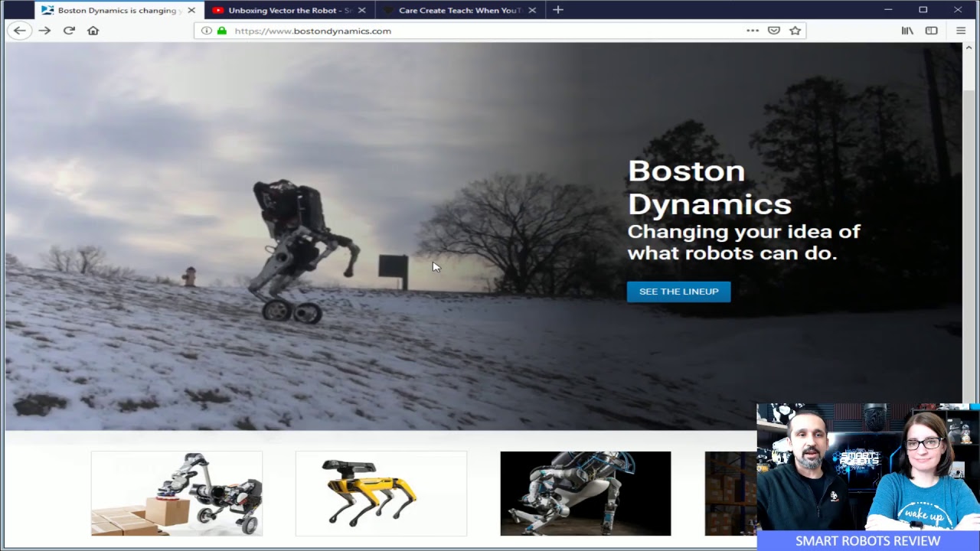Image resolution: width=980 pixels, height=551 pixels.
Task: Click the forward navigation arrow
Action: pyautogui.click(x=44, y=31)
